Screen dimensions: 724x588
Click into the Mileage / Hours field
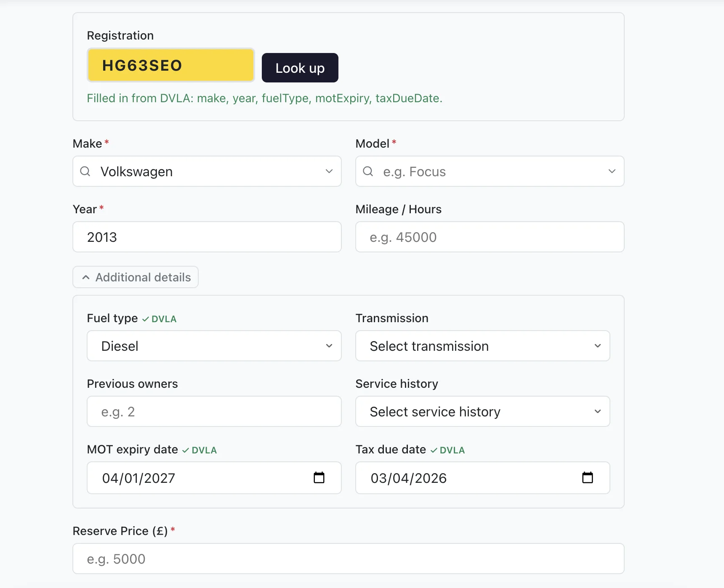coord(490,237)
